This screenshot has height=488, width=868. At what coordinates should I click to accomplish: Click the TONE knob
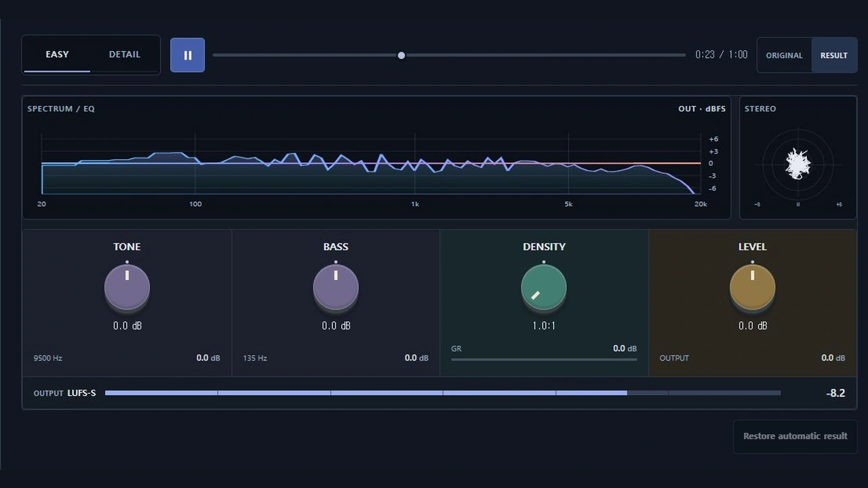pos(127,287)
